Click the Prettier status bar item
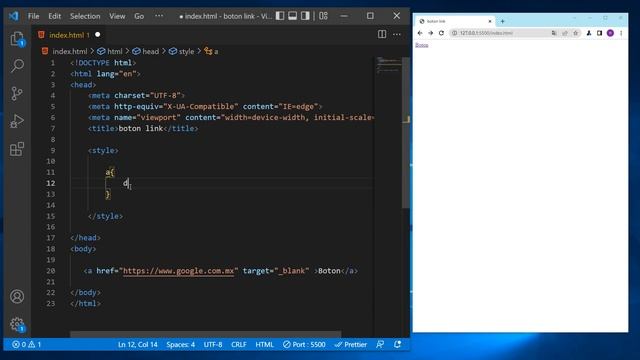This screenshot has height=360, width=640. click(x=351, y=344)
